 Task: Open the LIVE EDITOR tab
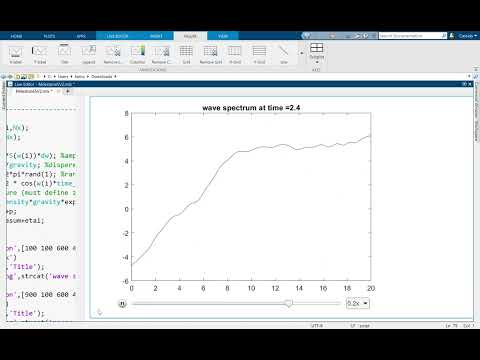[x=117, y=36]
